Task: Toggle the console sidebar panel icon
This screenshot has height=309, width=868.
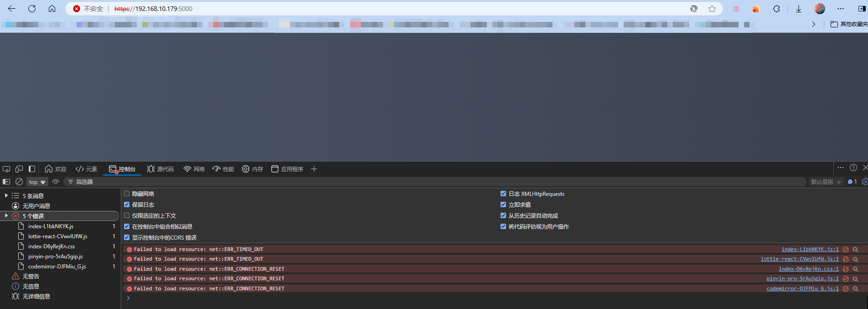Action: pos(6,182)
